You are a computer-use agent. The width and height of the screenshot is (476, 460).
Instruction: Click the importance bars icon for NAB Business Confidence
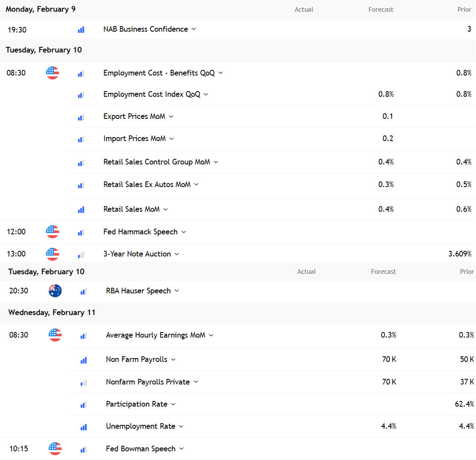coord(81,30)
